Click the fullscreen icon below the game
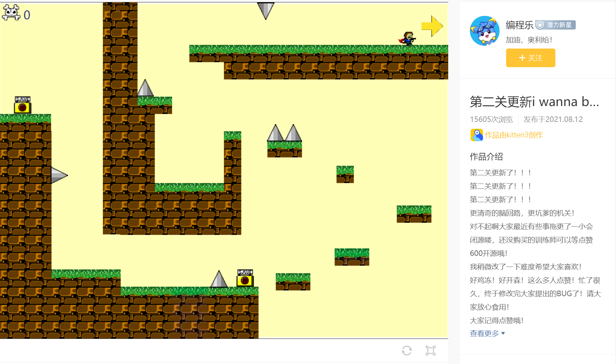Image resolution: width=616 pixels, height=364 pixels. click(x=431, y=351)
